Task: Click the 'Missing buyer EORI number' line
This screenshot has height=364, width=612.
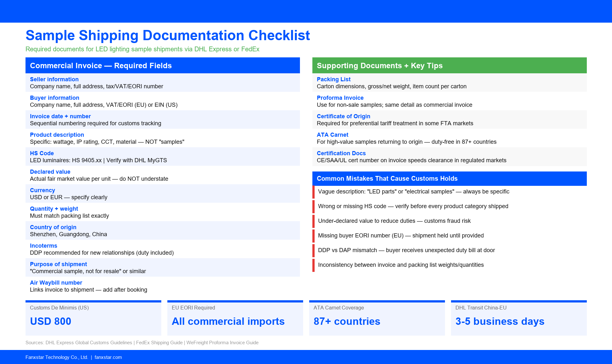Action: (x=401, y=236)
